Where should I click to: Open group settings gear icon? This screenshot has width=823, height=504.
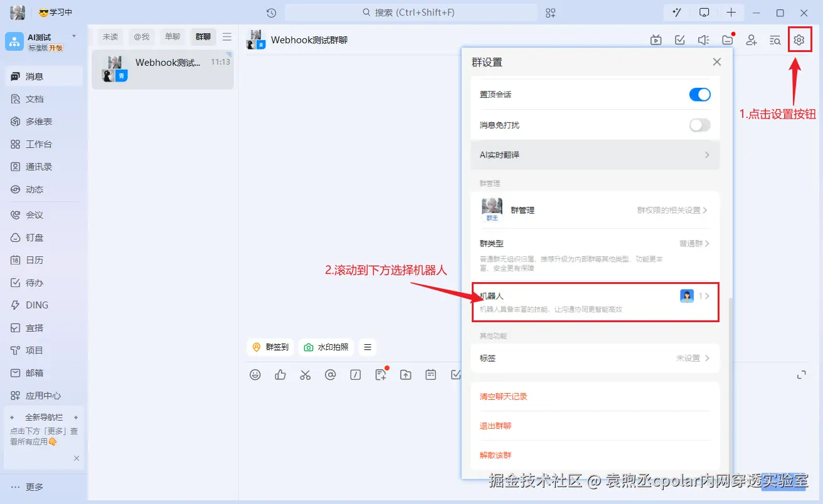[799, 40]
